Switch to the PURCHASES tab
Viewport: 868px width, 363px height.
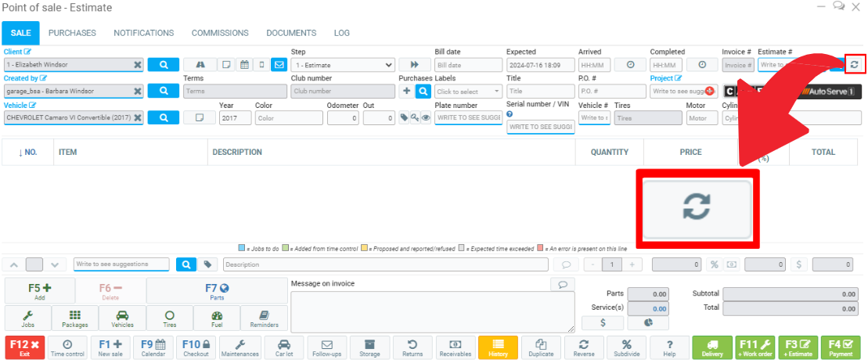72,33
